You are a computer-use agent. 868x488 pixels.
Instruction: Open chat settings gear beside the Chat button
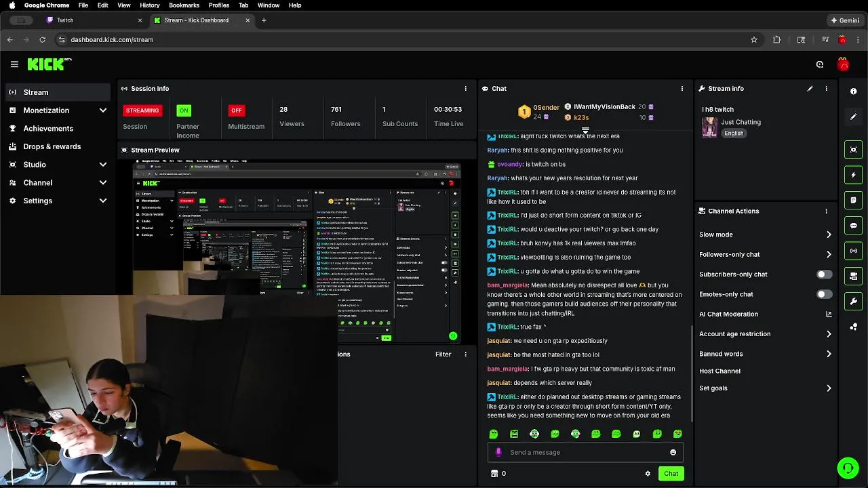(648, 474)
